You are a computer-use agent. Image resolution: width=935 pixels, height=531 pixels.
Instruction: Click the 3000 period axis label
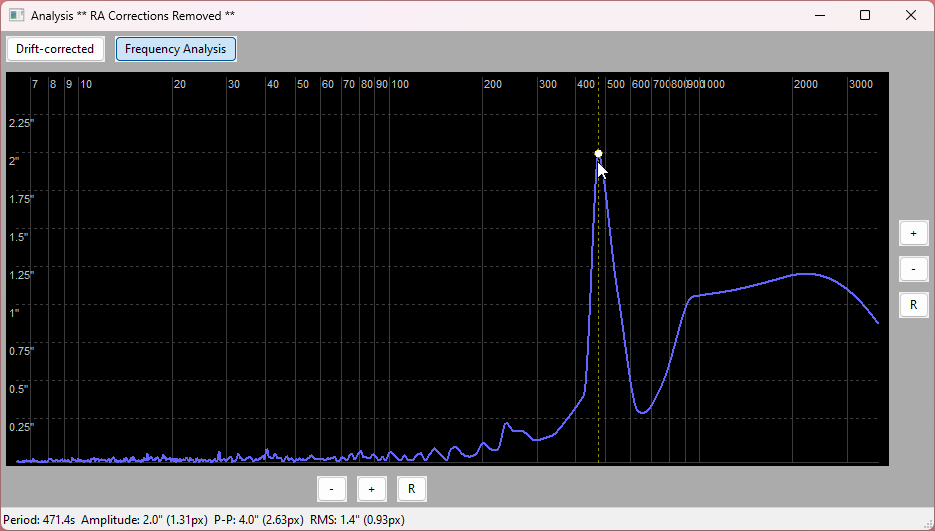coord(860,84)
